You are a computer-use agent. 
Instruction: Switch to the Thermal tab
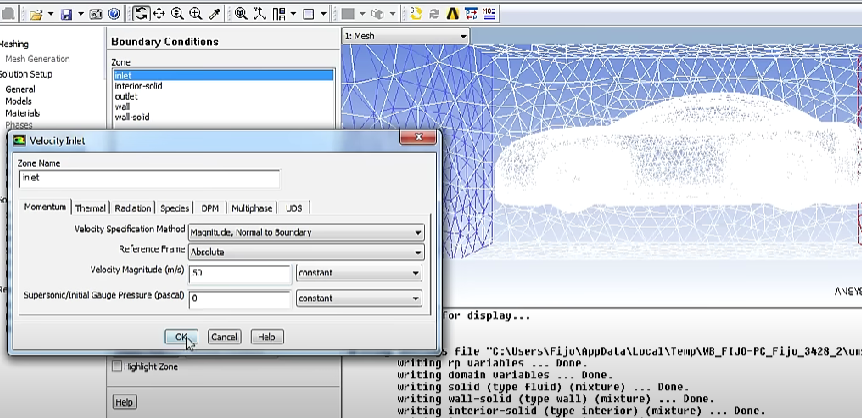tap(90, 208)
